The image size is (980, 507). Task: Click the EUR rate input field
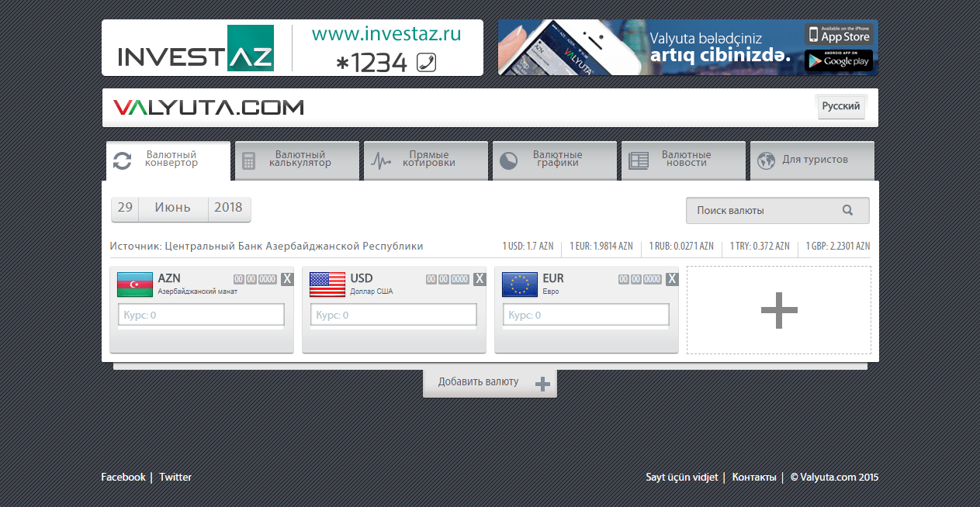coord(586,315)
